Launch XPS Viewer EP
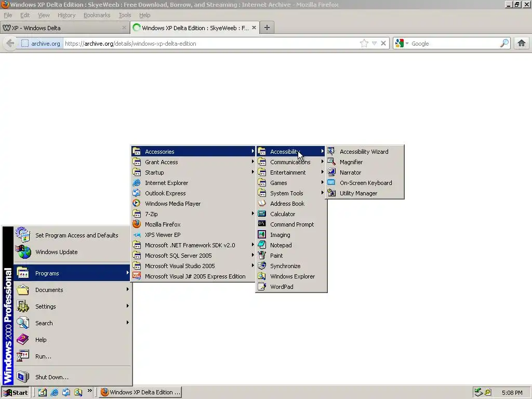The image size is (532, 399). click(193, 235)
